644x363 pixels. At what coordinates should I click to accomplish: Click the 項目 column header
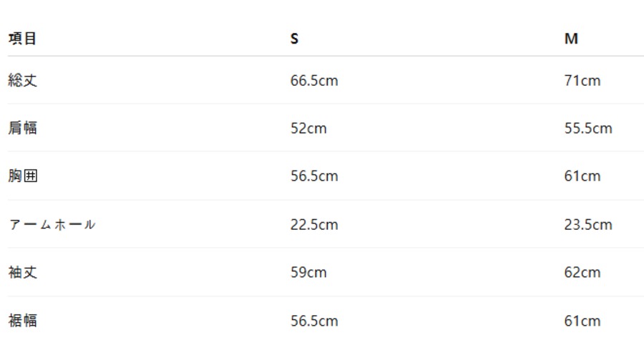(22, 39)
